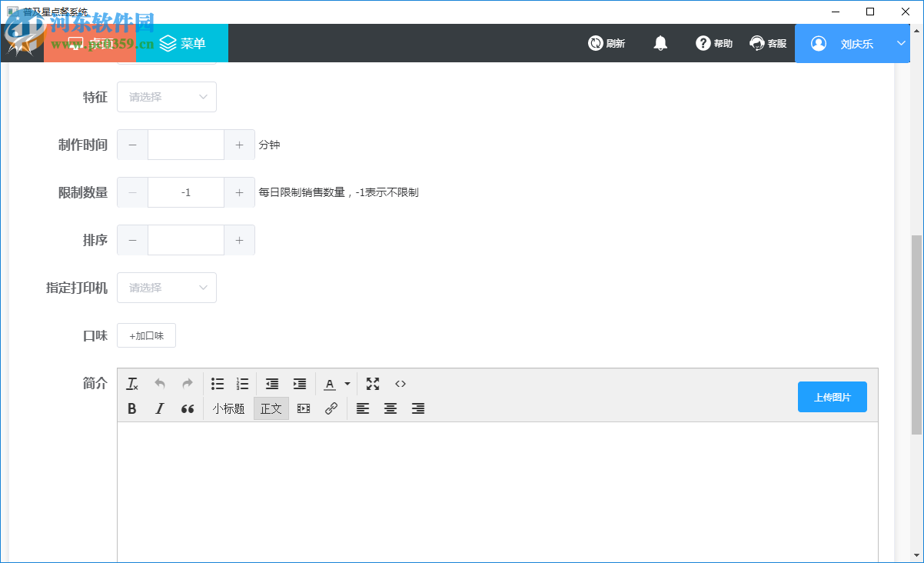Click the Undo arrow in the editor
This screenshot has width=924, height=563.
tap(159, 383)
